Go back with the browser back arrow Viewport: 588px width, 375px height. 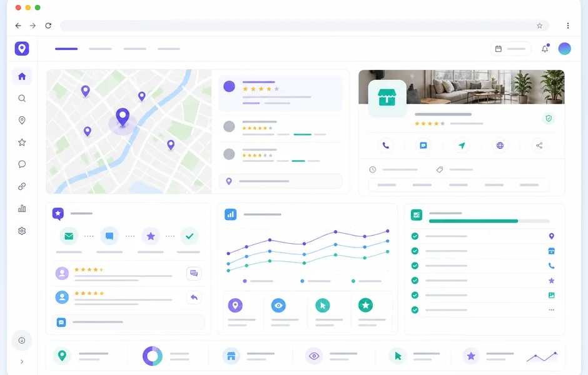pos(18,26)
